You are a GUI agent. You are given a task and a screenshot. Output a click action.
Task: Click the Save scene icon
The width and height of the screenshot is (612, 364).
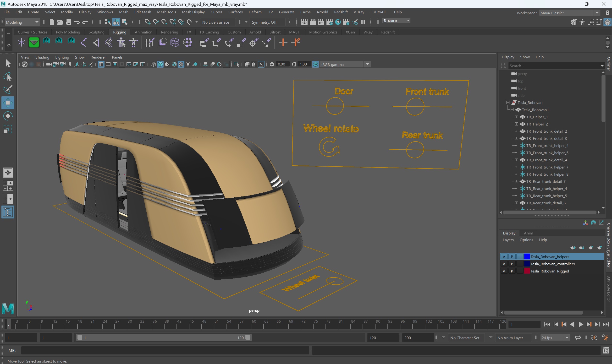point(68,22)
